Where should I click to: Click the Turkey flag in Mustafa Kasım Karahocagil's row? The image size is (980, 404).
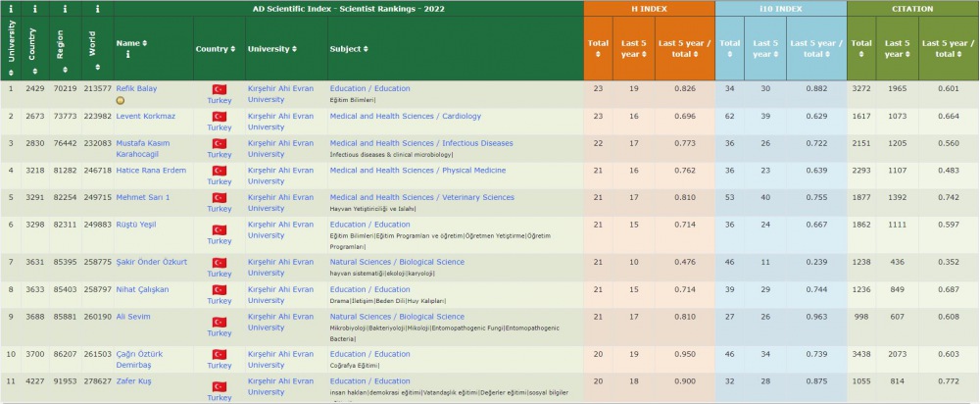pos(220,143)
